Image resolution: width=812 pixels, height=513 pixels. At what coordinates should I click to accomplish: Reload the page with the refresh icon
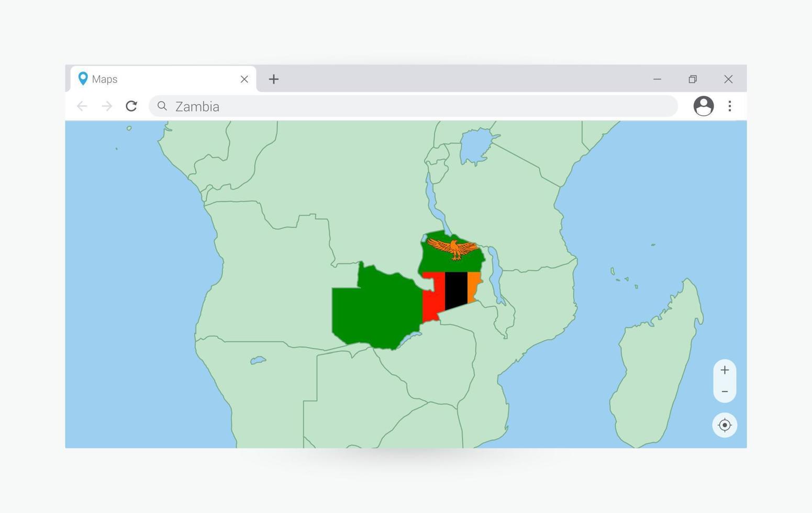tap(131, 106)
